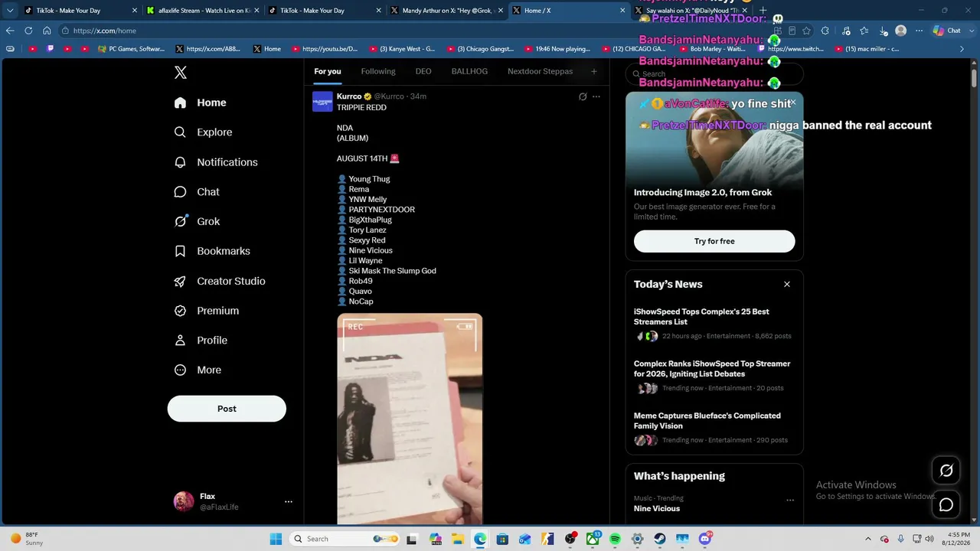Image resolution: width=980 pixels, height=551 pixels.
Task: Dismiss the Grok Image 2.0 promo
Action: pos(792,103)
